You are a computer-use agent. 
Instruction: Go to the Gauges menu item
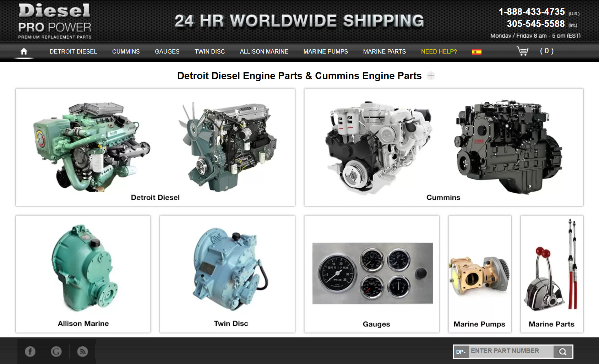167,51
